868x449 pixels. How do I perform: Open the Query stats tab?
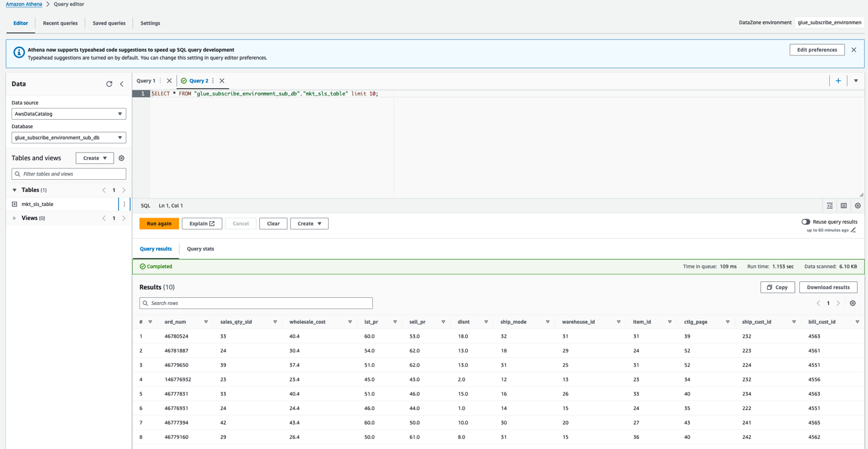coord(200,248)
